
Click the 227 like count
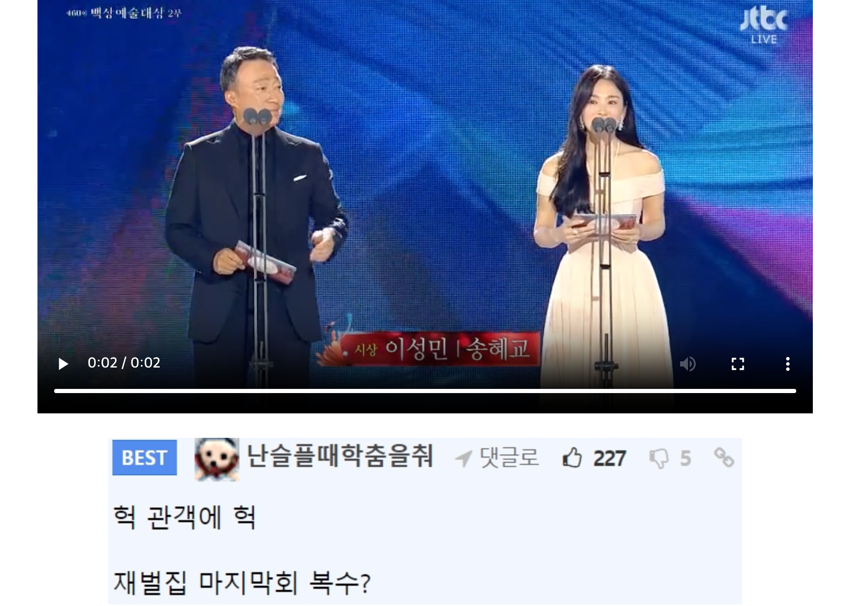[609, 459]
